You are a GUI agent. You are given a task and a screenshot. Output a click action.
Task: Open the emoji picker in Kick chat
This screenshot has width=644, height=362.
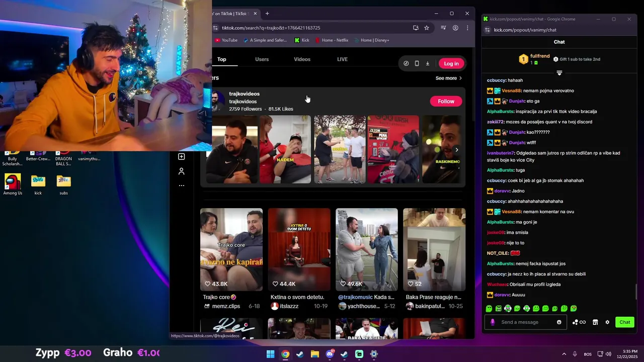(559, 322)
